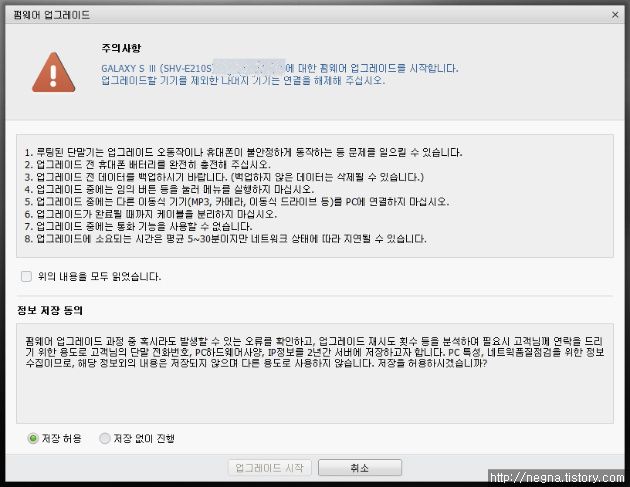Cancel with the 취소 button
The height and width of the screenshot is (487, 630).
click(x=360, y=468)
